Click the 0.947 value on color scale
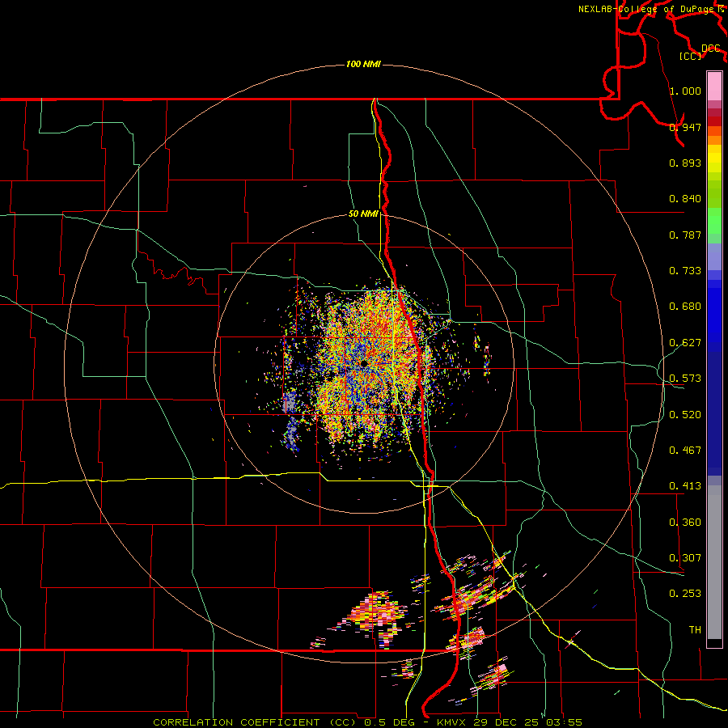The width and height of the screenshot is (728, 728). point(685,127)
